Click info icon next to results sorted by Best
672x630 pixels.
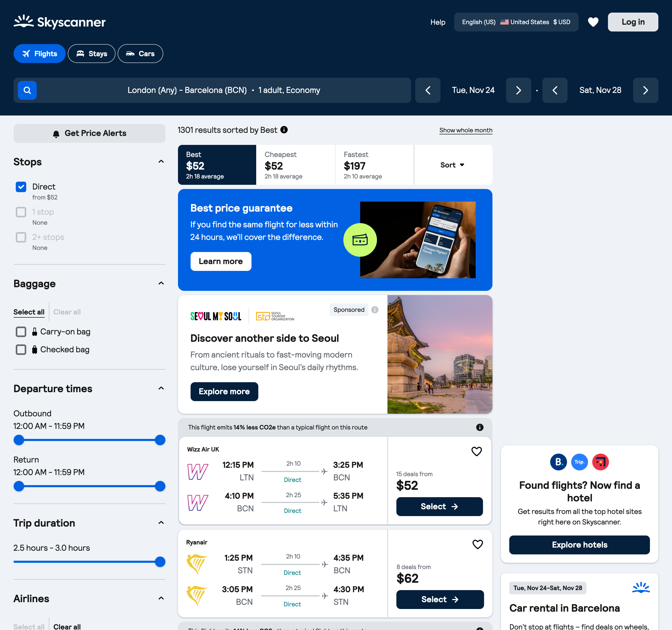[x=284, y=130]
